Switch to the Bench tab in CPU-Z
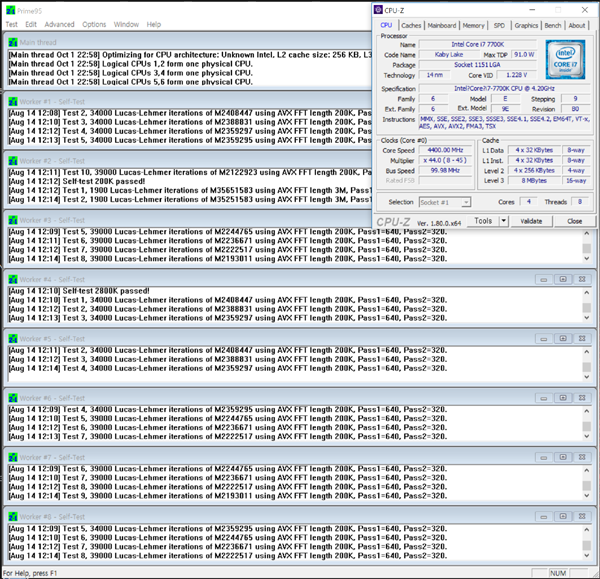 (x=553, y=26)
